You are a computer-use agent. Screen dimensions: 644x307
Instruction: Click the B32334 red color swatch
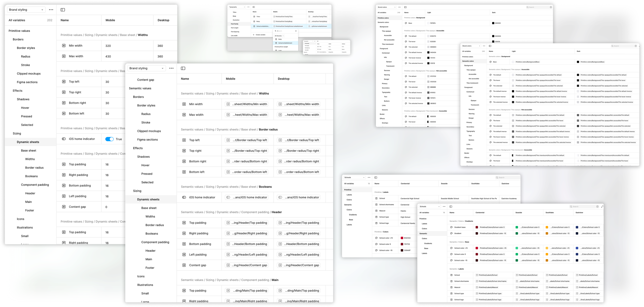[402, 238]
